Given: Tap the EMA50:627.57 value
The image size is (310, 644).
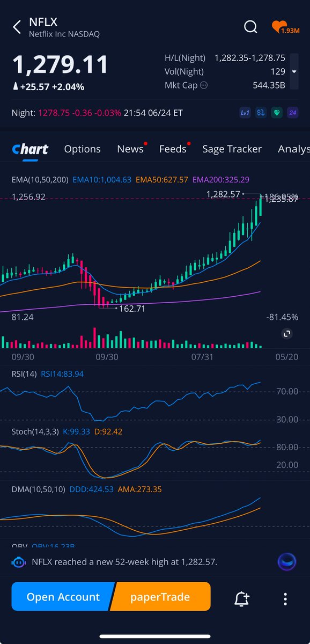Looking at the screenshot, I should pos(161,180).
